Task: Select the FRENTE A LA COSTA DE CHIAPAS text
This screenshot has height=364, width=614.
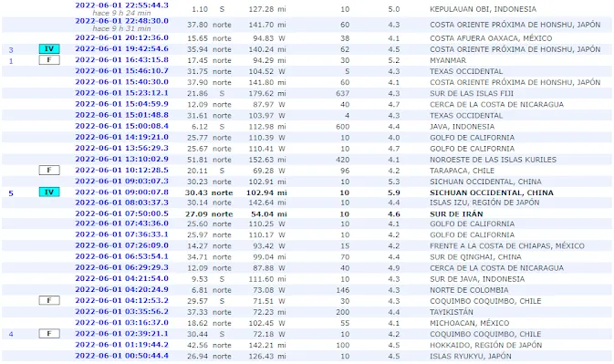Action: (490, 245)
